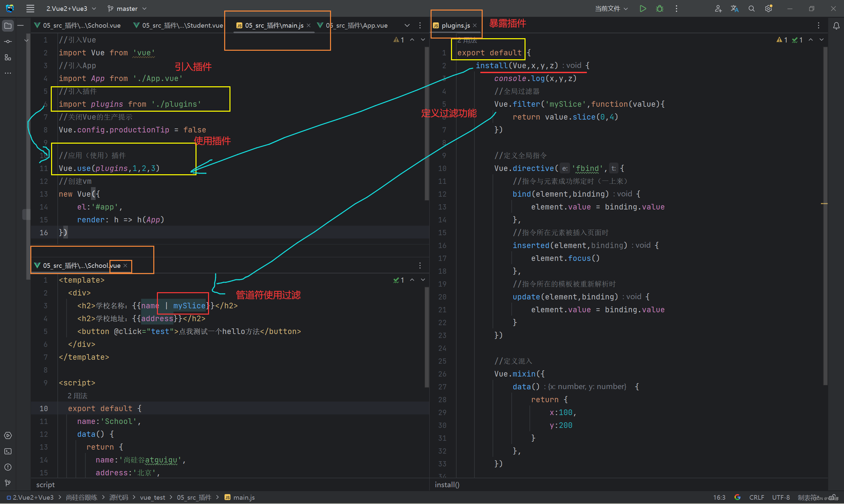Screen dimensions: 844x504
Task: Open the Project tool window folder icon
Action: pyautogui.click(x=8, y=25)
